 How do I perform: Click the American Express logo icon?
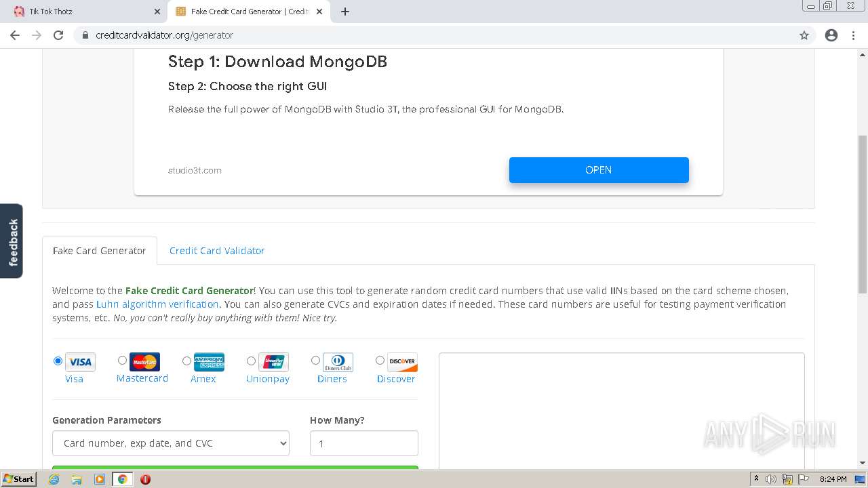pyautogui.click(x=209, y=362)
